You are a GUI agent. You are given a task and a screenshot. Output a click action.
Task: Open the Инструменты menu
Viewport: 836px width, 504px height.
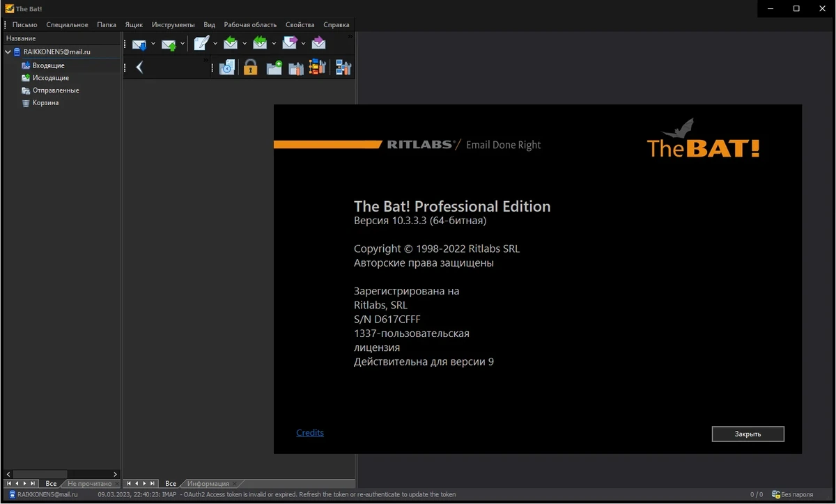click(173, 24)
